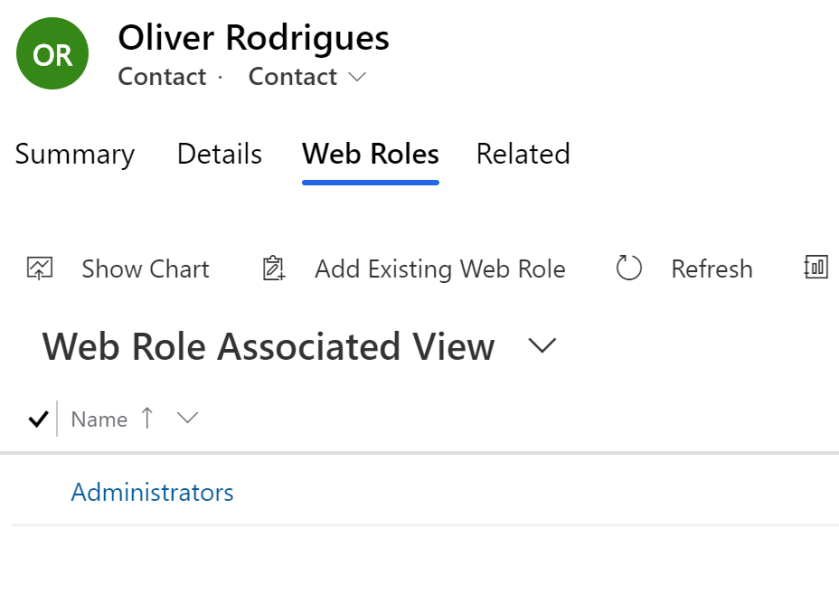
Task: Click the Refresh button label
Action: pos(712,268)
